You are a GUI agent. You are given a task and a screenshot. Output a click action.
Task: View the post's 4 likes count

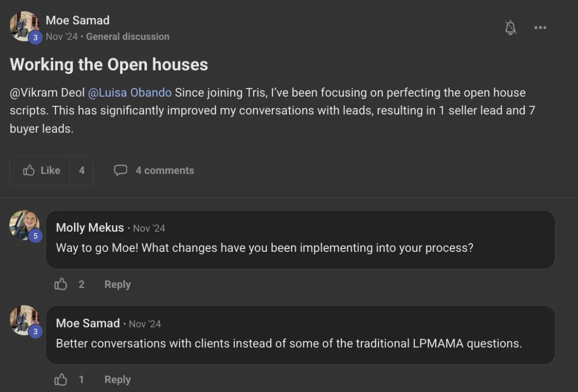[82, 170]
